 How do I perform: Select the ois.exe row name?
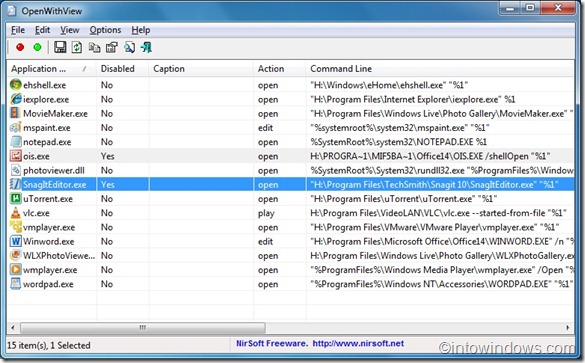(x=36, y=156)
